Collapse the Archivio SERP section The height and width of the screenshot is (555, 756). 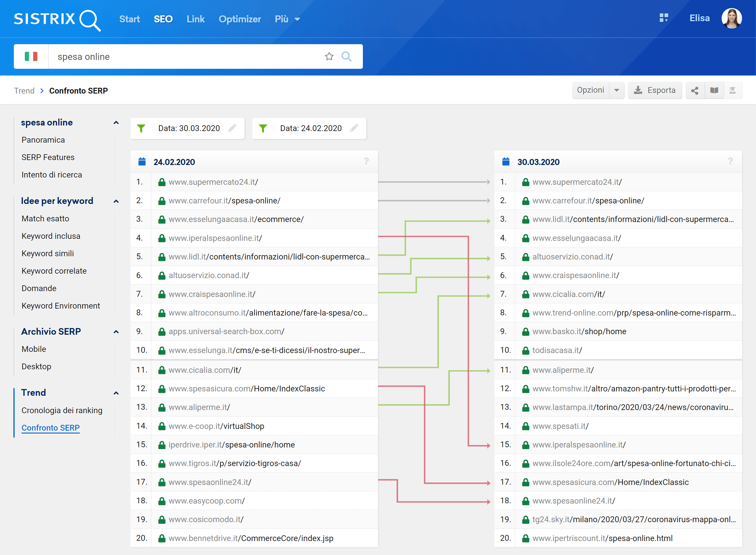click(x=116, y=332)
